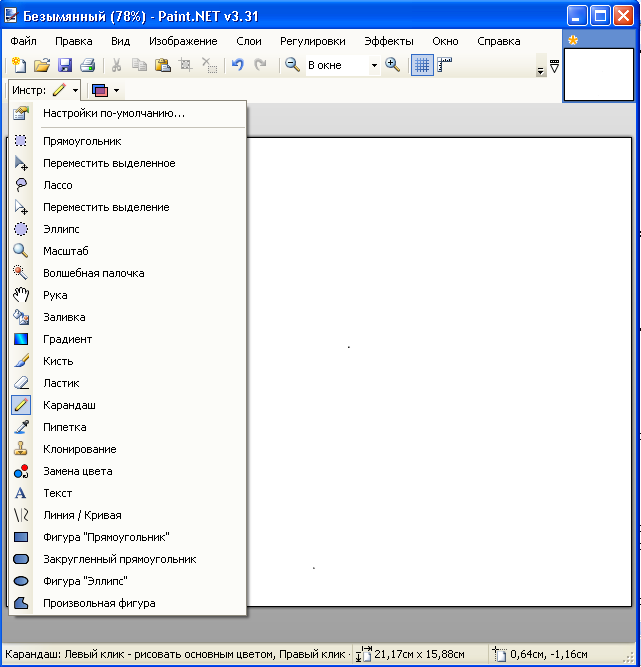Toggle the pixel grid button
Screen dimensions: 641x667
422,65
